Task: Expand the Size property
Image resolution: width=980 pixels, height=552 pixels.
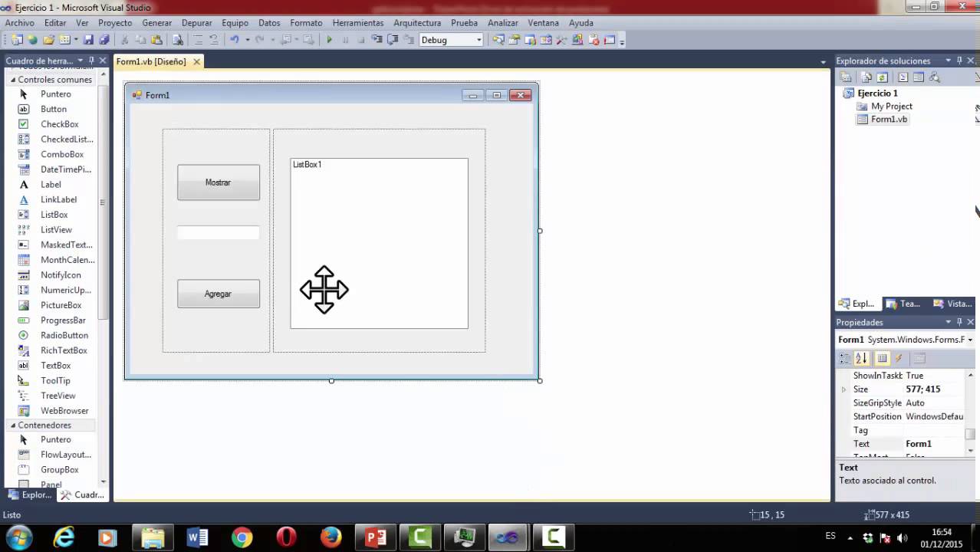Action: click(x=844, y=389)
